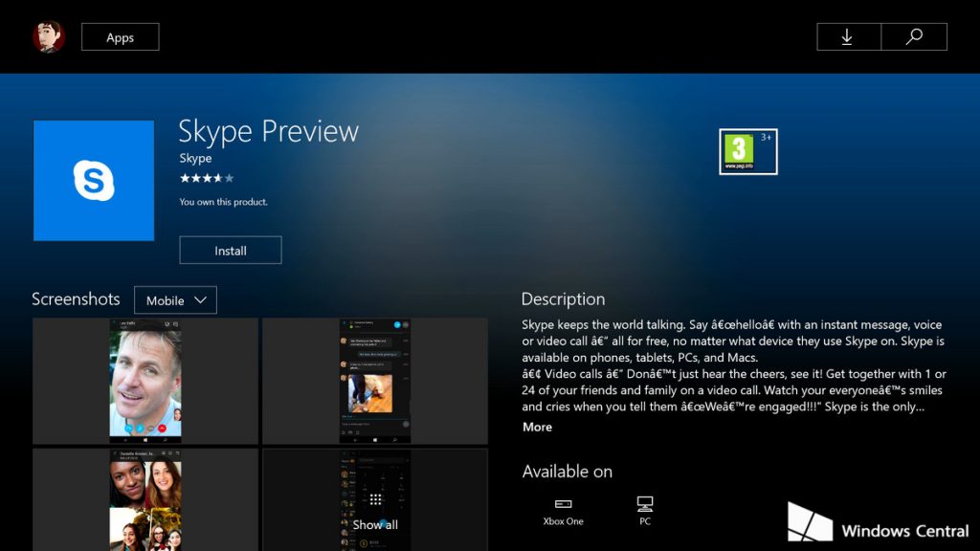This screenshot has width=980, height=551.
Task: Click the PEGI 3 rating badge
Action: 747,152
